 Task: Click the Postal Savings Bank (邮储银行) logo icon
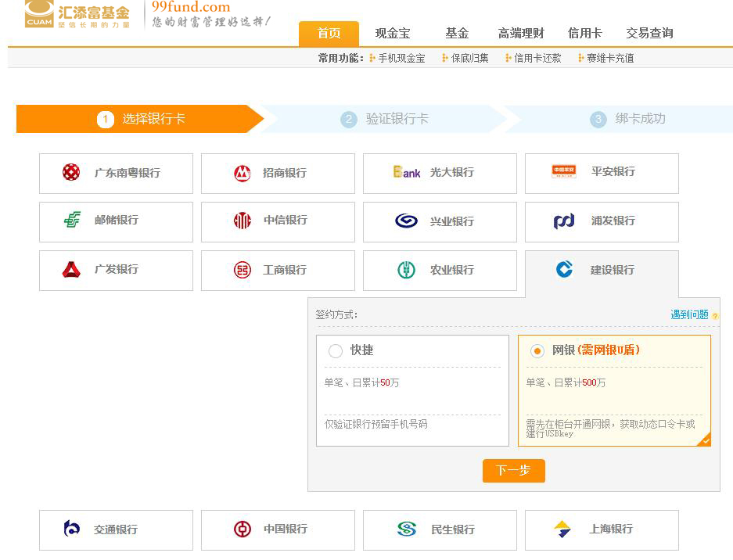[x=72, y=221]
